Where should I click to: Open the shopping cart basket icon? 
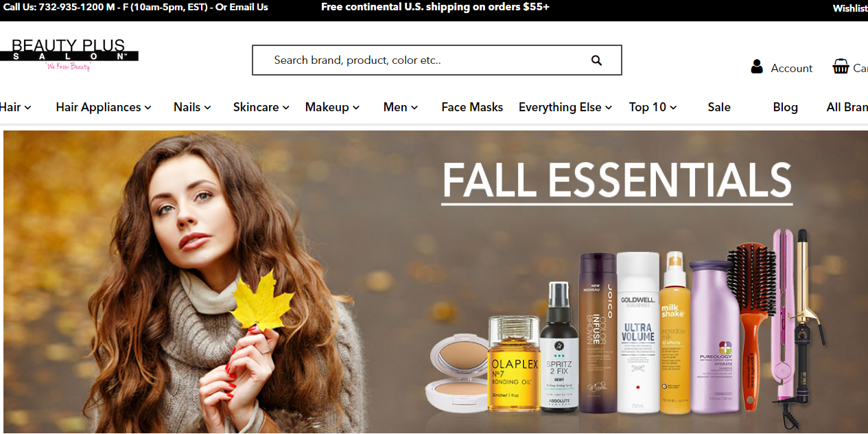click(x=841, y=67)
